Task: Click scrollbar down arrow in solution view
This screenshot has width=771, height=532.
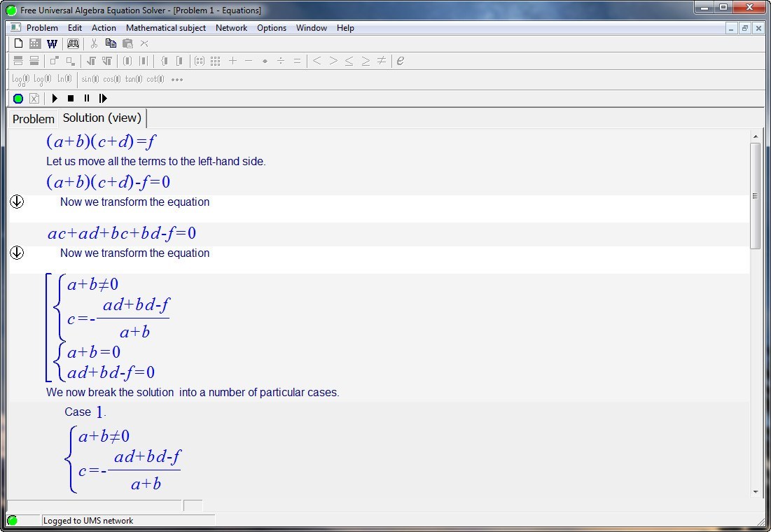Action: (x=756, y=491)
